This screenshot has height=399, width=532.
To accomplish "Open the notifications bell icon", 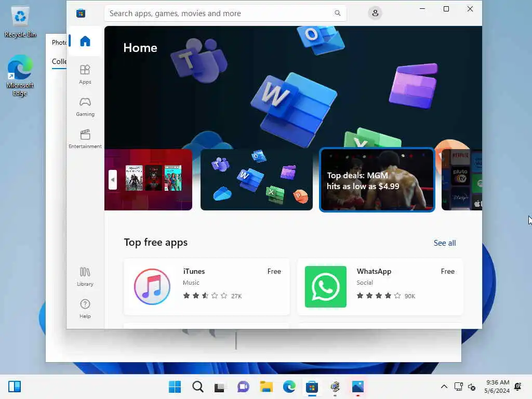I will [x=518, y=387].
